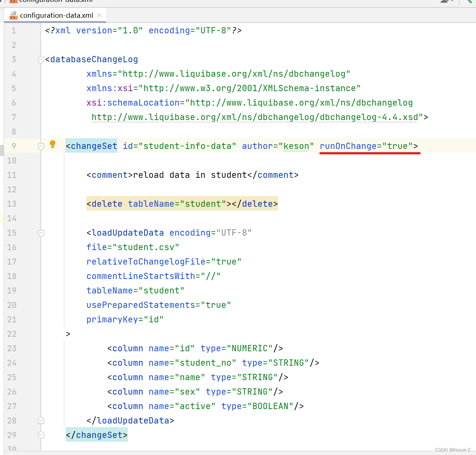The height and width of the screenshot is (455, 476).
Task: Select the configuration-data.xml editor tab
Action: pyautogui.click(x=55, y=15)
